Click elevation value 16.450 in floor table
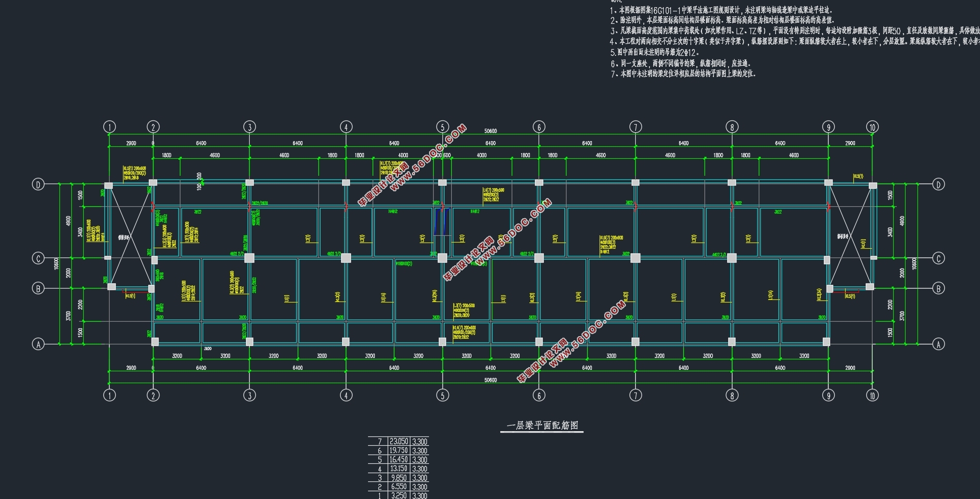 399,460
